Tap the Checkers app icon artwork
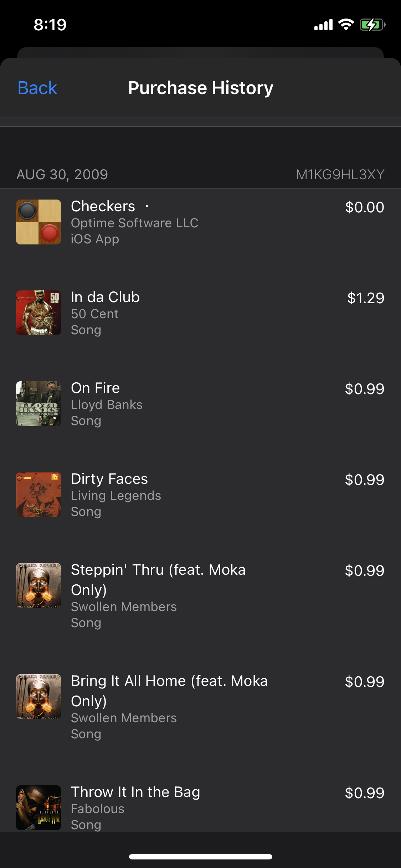 (x=38, y=222)
